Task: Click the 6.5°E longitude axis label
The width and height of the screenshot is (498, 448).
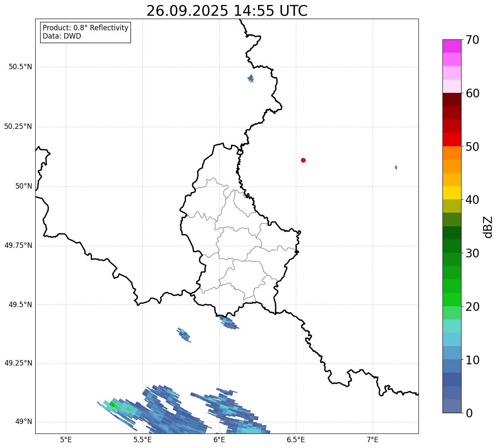Action: point(296,439)
